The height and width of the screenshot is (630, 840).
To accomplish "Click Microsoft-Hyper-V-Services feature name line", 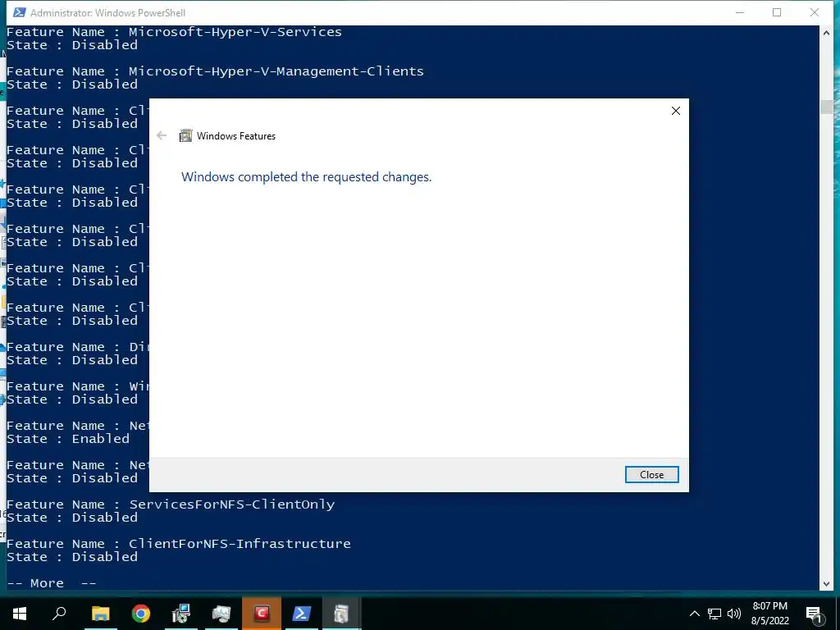I will [x=174, y=32].
